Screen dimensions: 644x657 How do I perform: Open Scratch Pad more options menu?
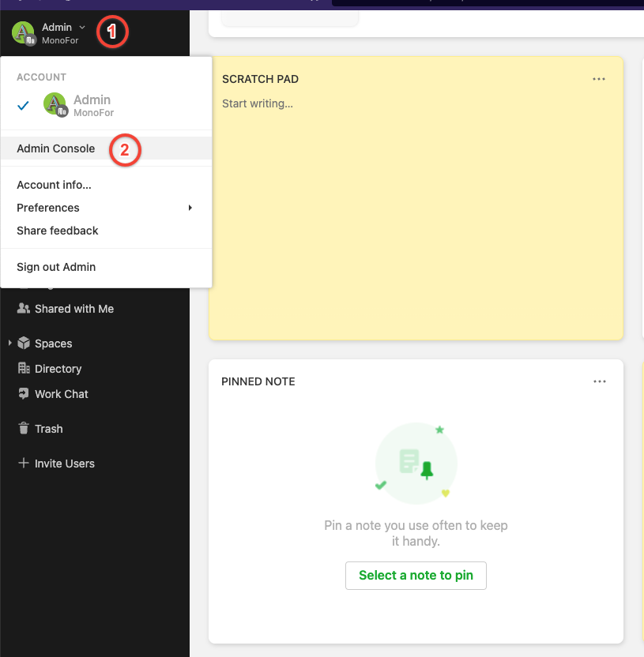(x=599, y=79)
